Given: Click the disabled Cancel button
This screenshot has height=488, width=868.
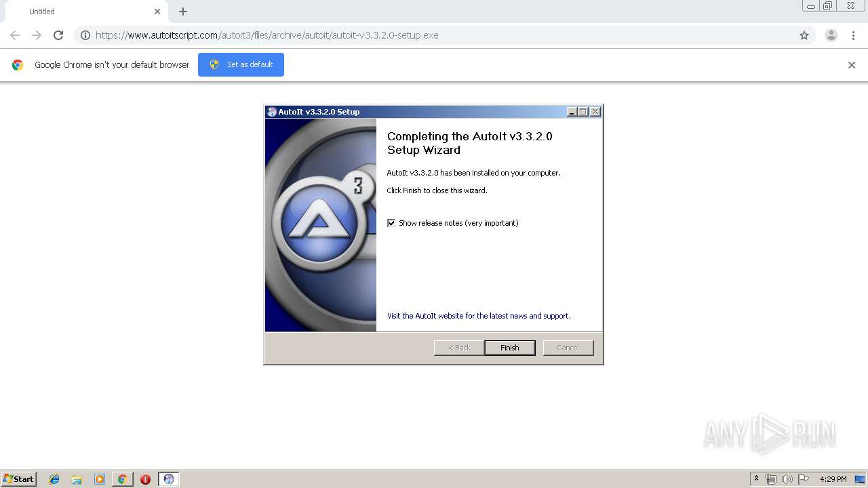Looking at the screenshot, I should click(x=568, y=348).
